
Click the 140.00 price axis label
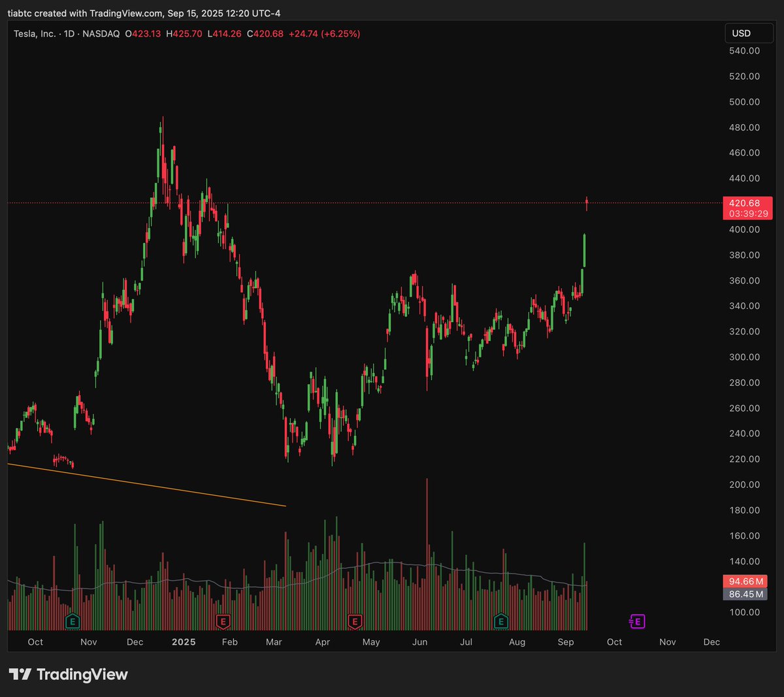[x=745, y=561]
